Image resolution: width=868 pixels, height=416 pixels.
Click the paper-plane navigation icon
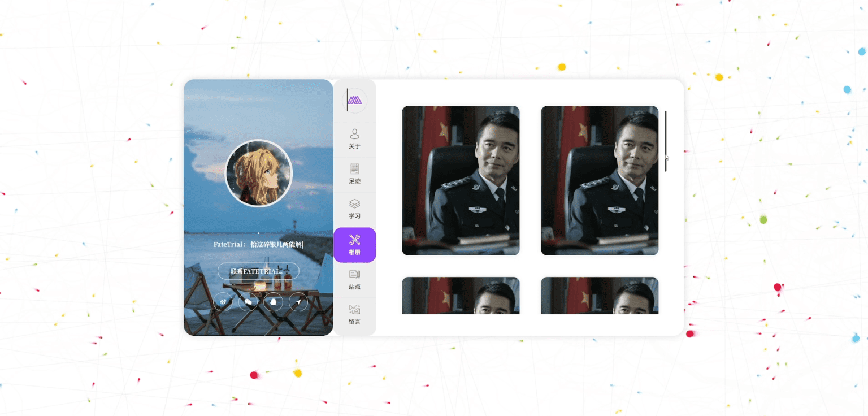point(298,302)
